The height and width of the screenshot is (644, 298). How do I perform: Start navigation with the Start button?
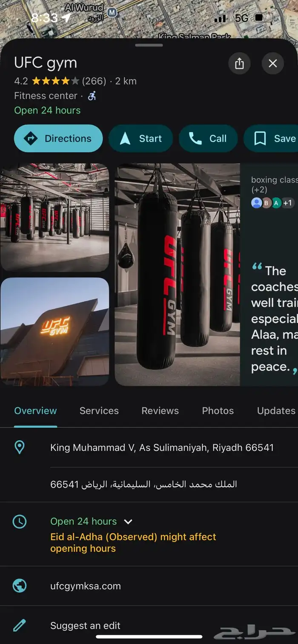pyautogui.click(x=141, y=138)
